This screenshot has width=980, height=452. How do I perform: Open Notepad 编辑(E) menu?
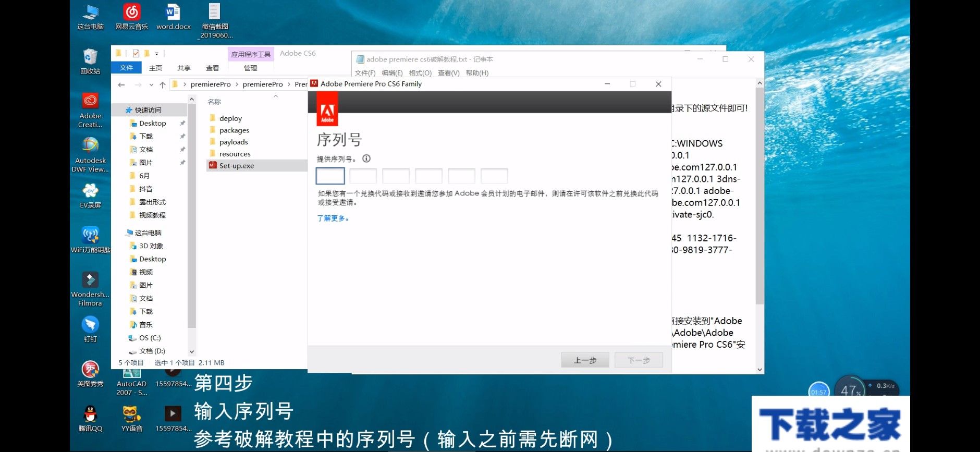[392, 73]
